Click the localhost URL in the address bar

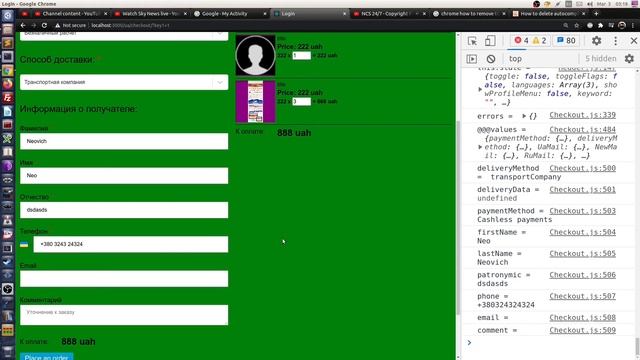pyautogui.click(x=130, y=25)
